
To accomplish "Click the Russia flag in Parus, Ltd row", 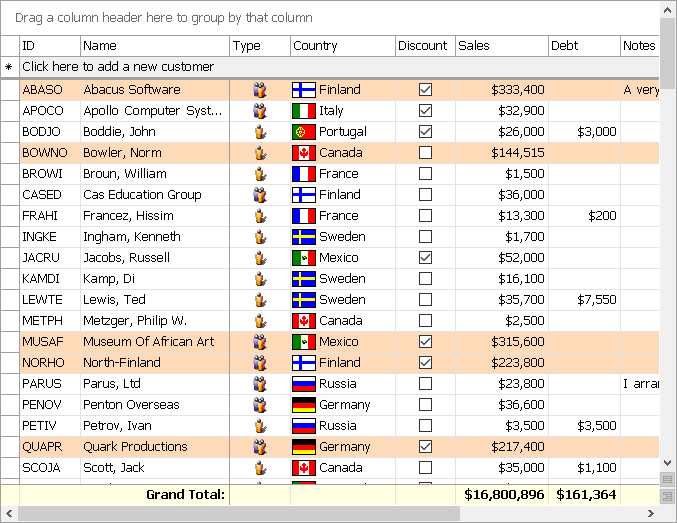I will [x=303, y=384].
